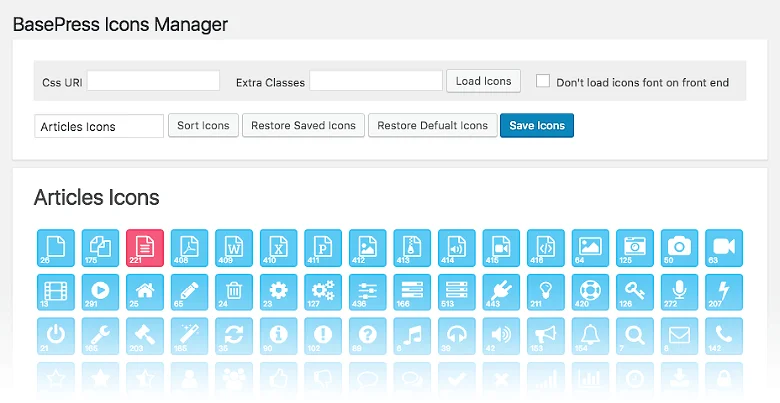Select the pencil icon numbered 65

[190, 292]
